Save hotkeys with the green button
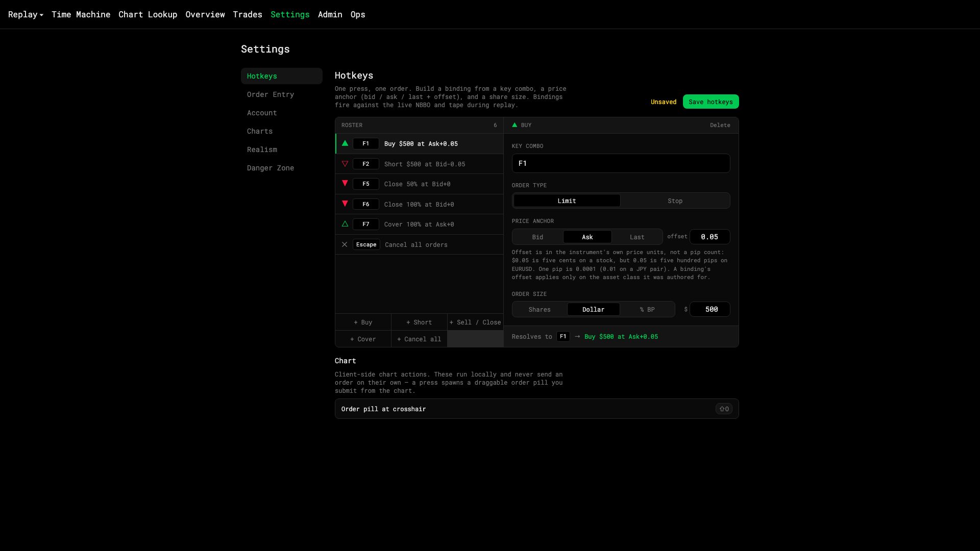980x551 pixels. pyautogui.click(x=710, y=102)
